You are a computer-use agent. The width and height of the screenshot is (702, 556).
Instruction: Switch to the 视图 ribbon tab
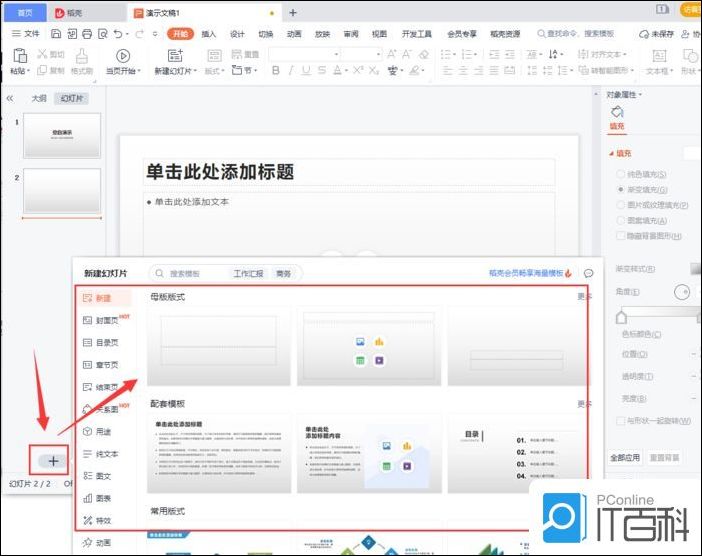tap(380, 34)
